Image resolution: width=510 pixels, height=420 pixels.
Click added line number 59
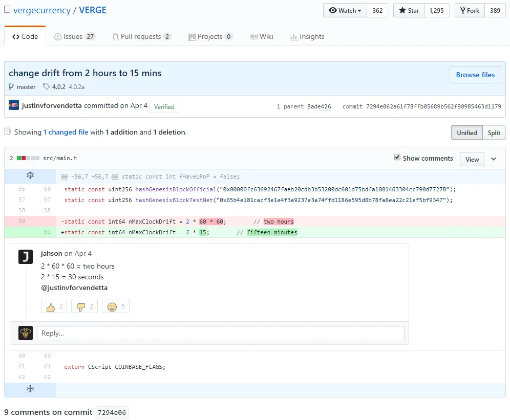48,232
